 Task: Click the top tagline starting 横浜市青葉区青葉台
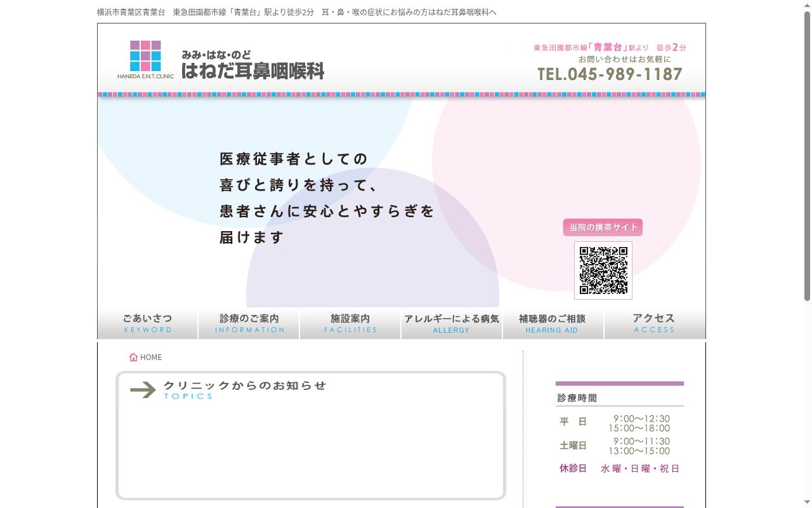click(297, 12)
